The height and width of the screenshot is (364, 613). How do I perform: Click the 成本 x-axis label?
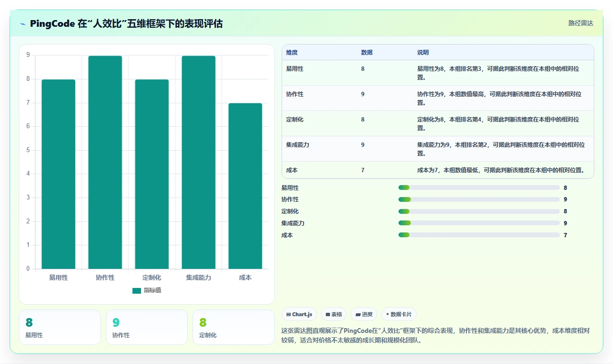pyautogui.click(x=245, y=277)
